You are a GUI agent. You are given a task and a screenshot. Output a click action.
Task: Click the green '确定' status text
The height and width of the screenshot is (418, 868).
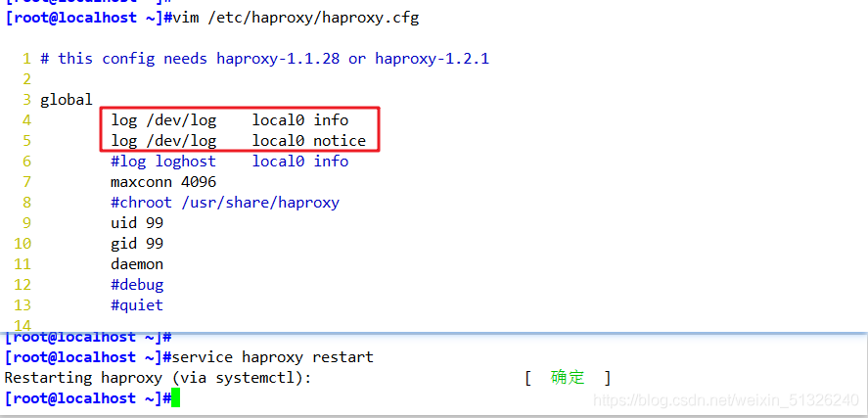tap(568, 378)
